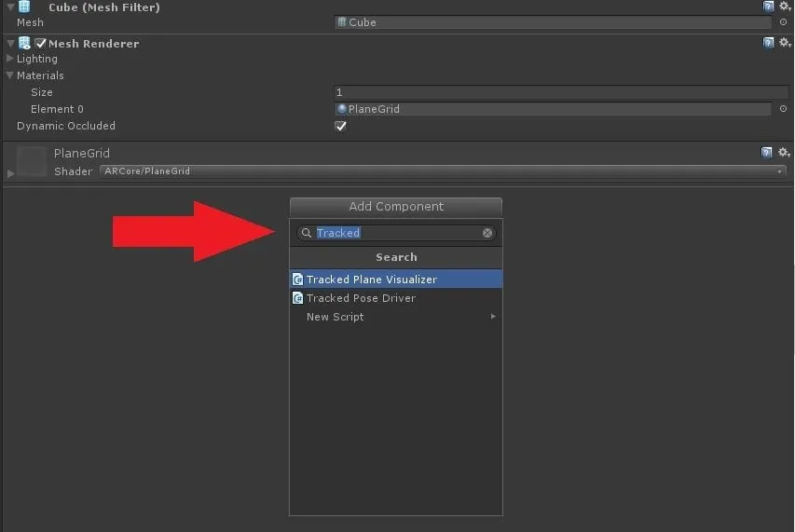Click the Element 0 label
The height and width of the screenshot is (532, 795).
[x=57, y=109]
